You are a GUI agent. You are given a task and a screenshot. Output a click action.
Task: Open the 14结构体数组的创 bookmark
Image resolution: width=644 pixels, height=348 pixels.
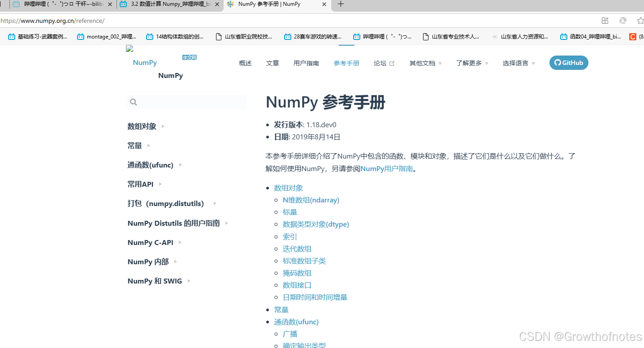tap(175, 37)
